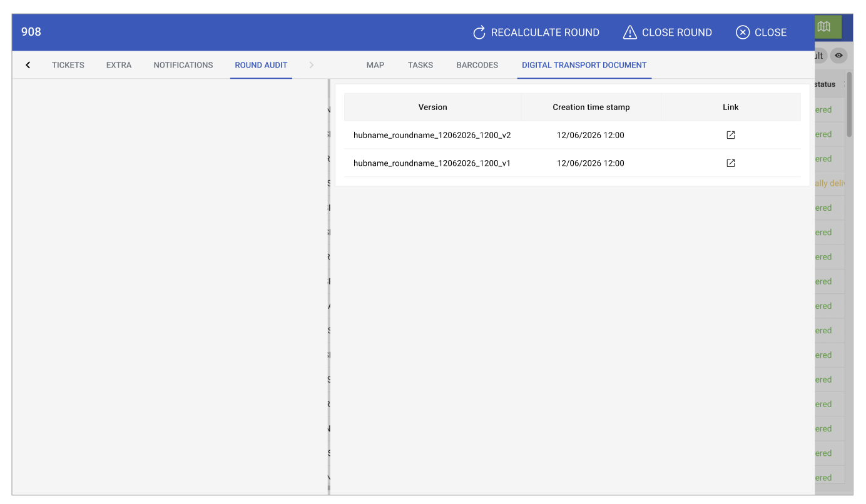
Task: Select the Round Audit tab
Action: (261, 65)
